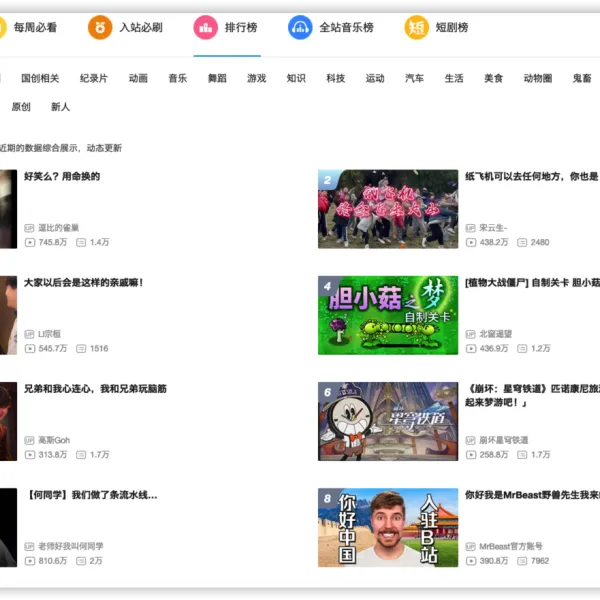Click danmaku icon next to 2480
The image size is (600, 600).
[522, 242]
